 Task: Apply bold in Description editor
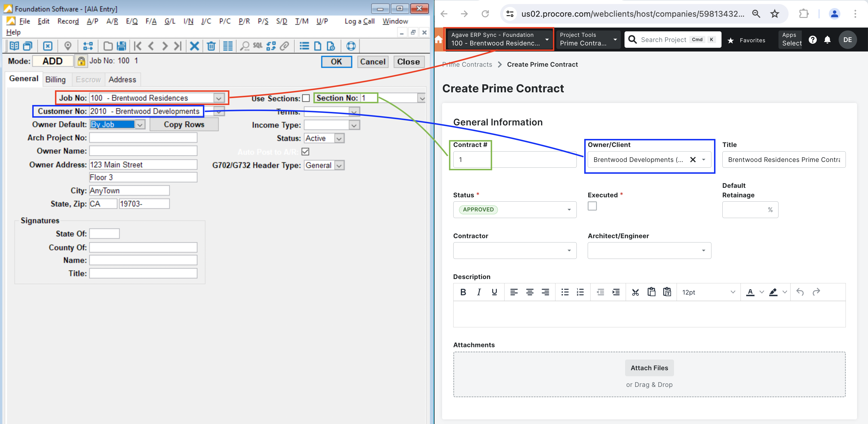click(x=463, y=292)
